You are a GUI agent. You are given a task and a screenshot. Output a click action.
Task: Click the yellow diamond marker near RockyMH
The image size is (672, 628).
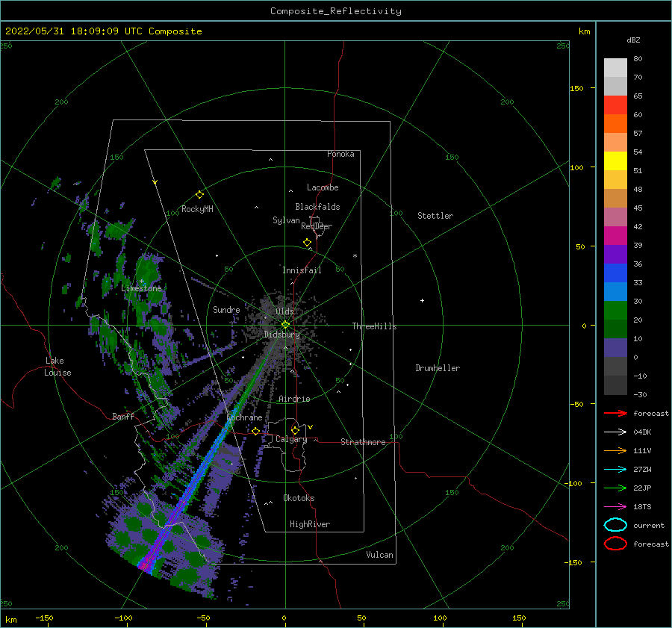point(199,195)
